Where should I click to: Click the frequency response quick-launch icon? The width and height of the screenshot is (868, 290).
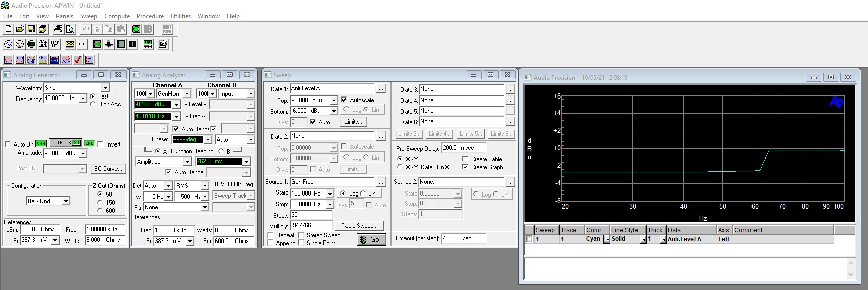8,60
